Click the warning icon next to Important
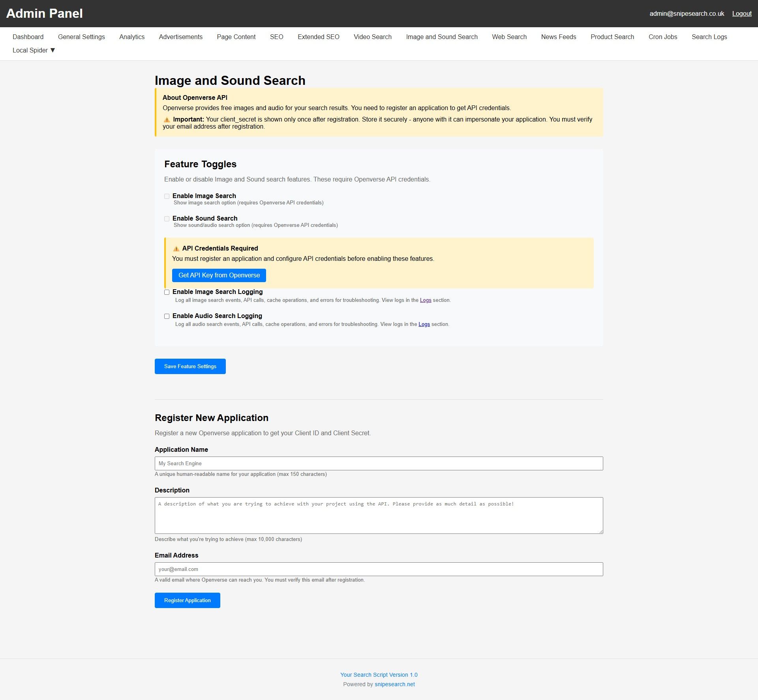The image size is (758, 700). [x=167, y=120]
